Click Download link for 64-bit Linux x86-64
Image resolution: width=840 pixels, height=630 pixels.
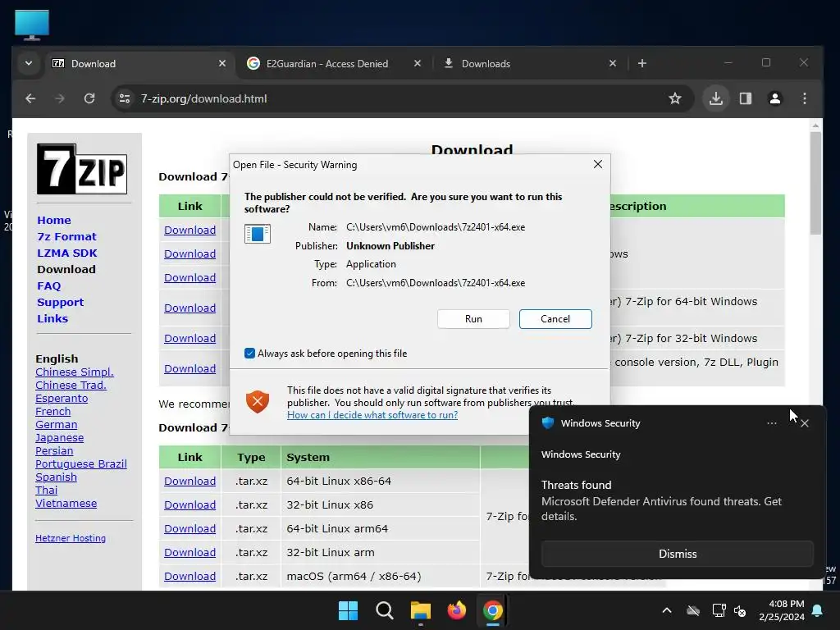[189, 481]
